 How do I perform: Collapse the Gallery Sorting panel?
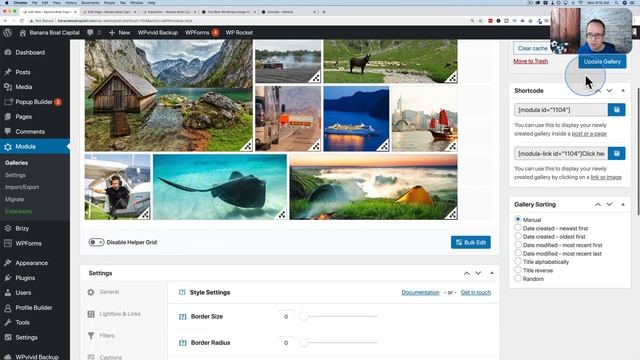(623, 204)
